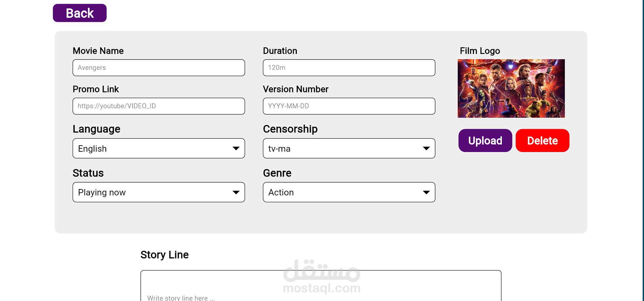Click the red Delete button
This screenshot has height=301, width=644.
pos(543,141)
